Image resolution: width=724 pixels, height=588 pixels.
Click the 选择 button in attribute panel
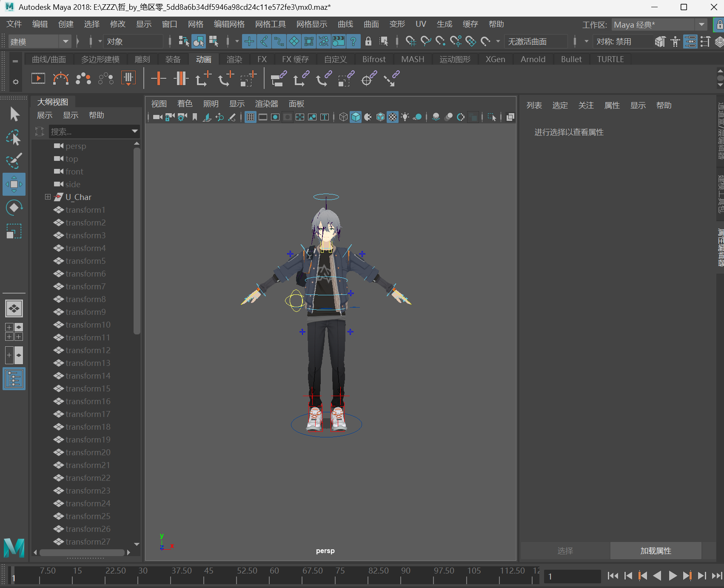tap(565, 551)
